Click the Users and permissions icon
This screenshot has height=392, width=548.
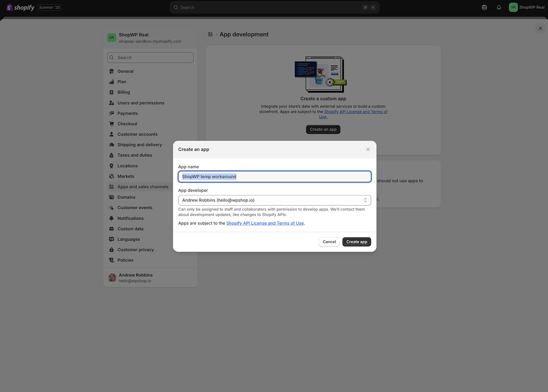coord(111,103)
